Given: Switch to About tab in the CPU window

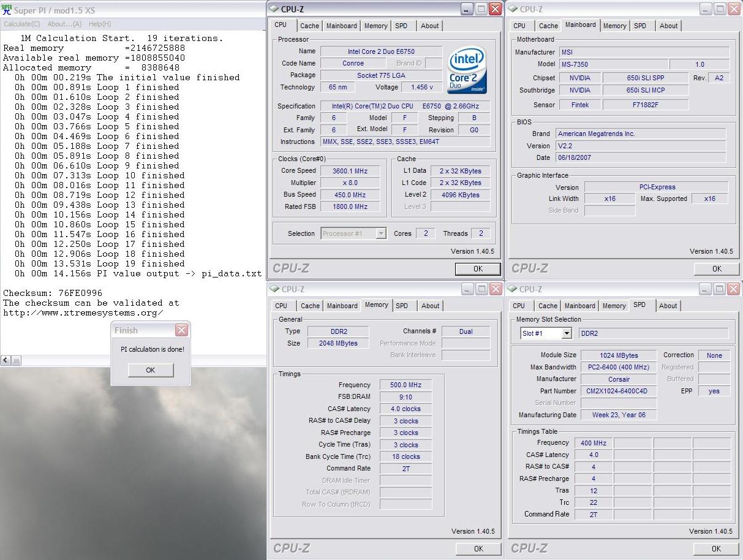Looking at the screenshot, I should pos(430,26).
